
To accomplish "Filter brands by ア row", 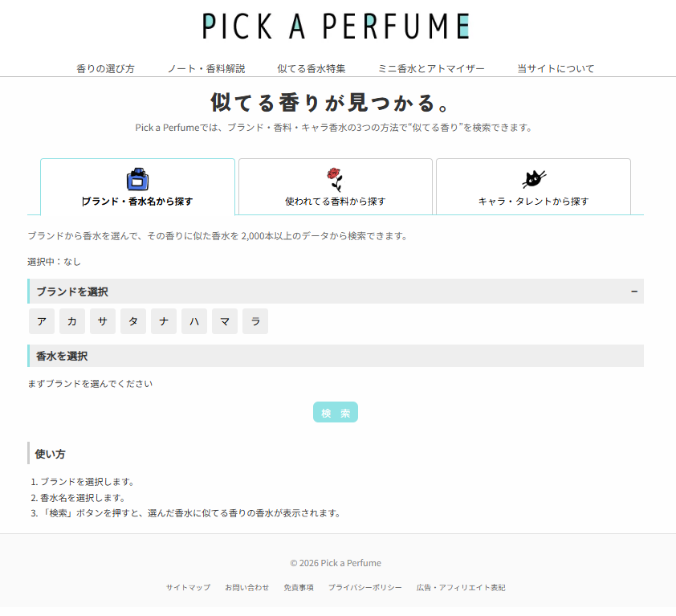I will pos(42,321).
